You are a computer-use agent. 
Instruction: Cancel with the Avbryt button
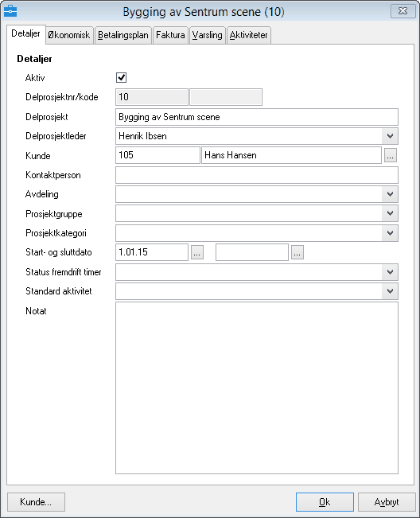click(x=387, y=502)
